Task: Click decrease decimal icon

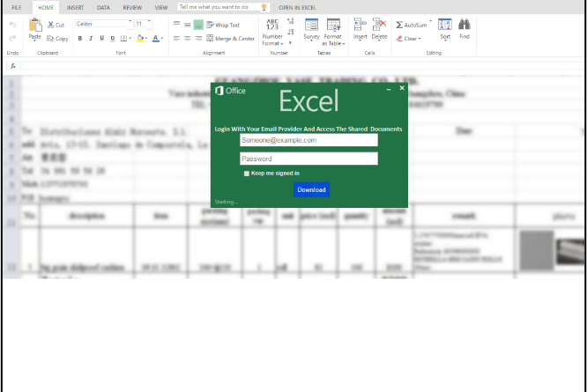Action: click(291, 33)
